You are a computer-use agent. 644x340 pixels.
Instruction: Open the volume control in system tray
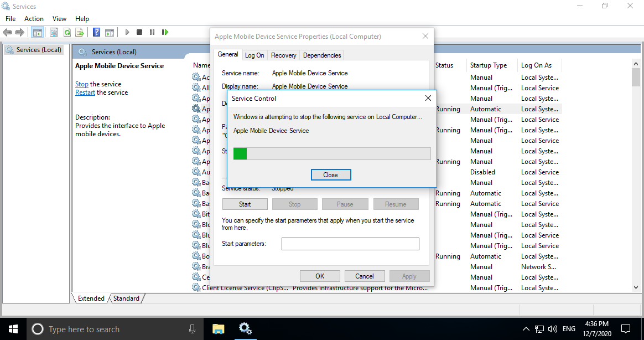click(x=552, y=329)
